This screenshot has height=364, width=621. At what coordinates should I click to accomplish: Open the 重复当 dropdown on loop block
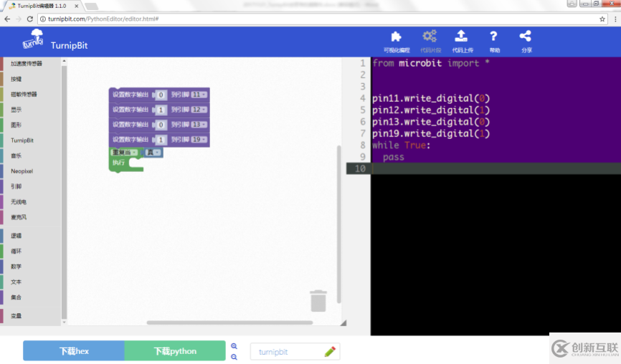click(x=124, y=153)
